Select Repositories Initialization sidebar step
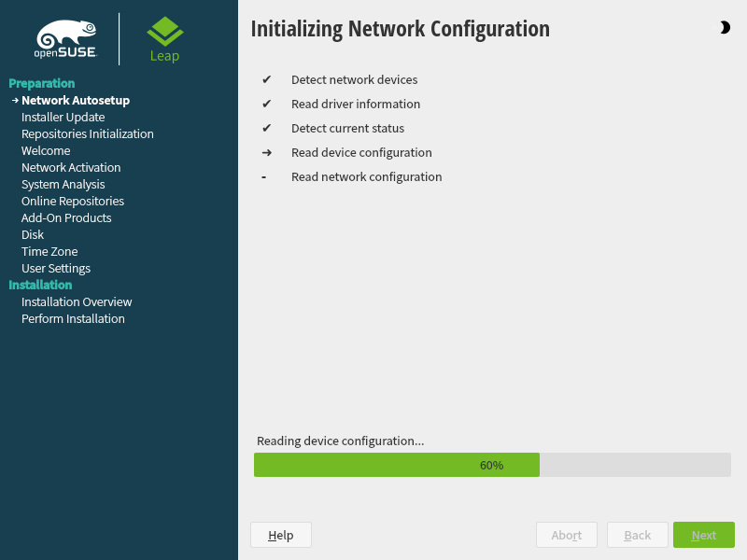747x560 pixels. tap(87, 133)
